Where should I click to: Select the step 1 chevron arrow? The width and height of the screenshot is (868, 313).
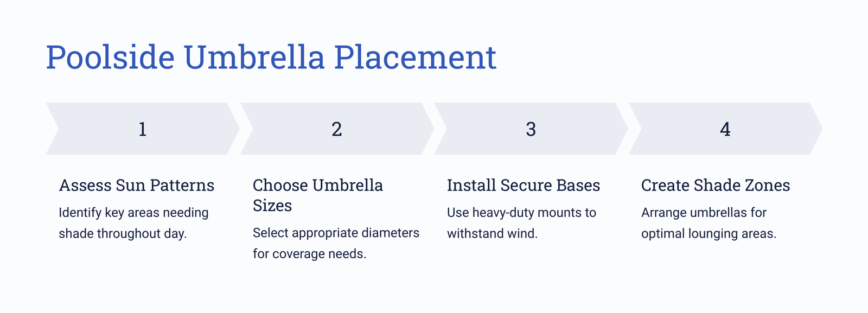click(x=143, y=129)
